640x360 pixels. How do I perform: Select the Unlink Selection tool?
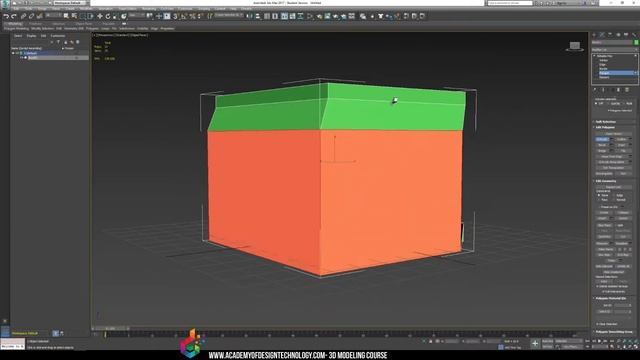click(31, 16)
